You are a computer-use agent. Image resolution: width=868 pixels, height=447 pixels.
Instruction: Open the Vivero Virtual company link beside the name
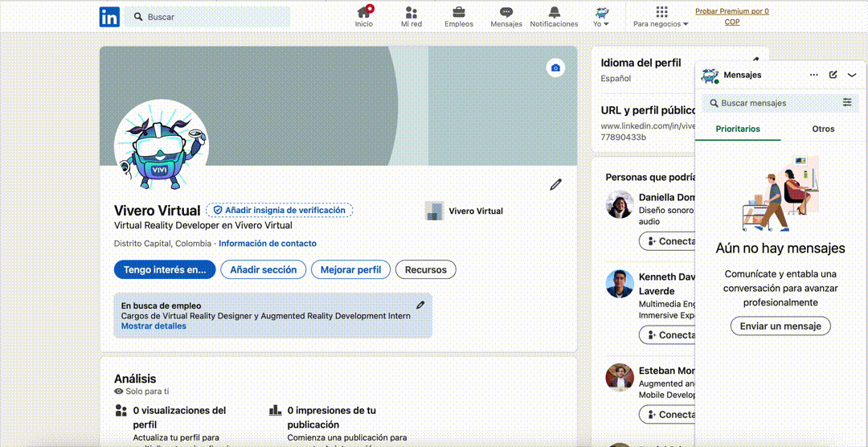tap(464, 211)
